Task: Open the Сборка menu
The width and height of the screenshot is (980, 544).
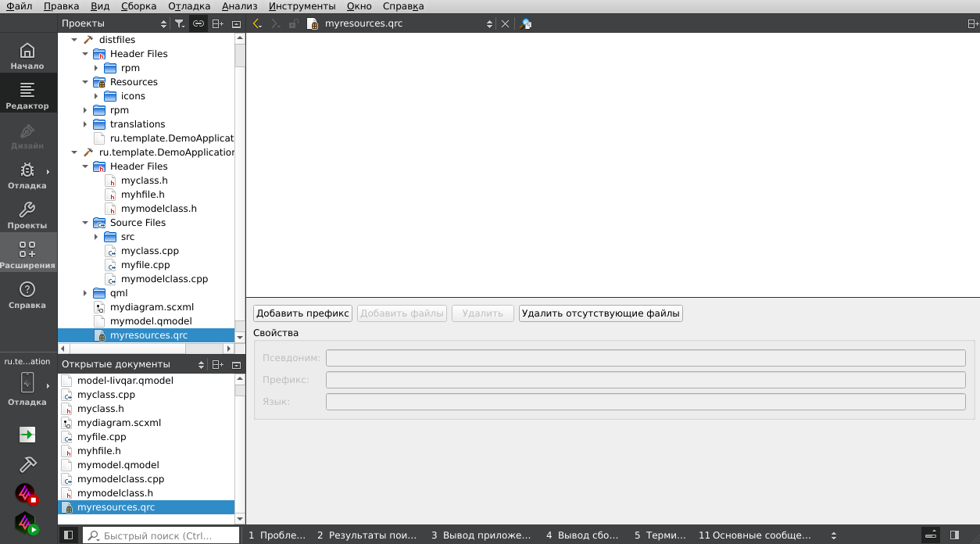Action: [138, 6]
